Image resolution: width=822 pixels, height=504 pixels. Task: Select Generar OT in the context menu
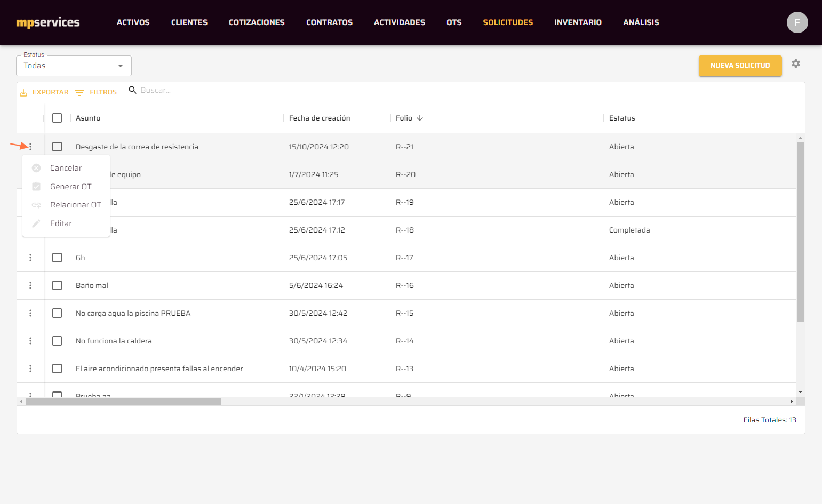click(66, 187)
